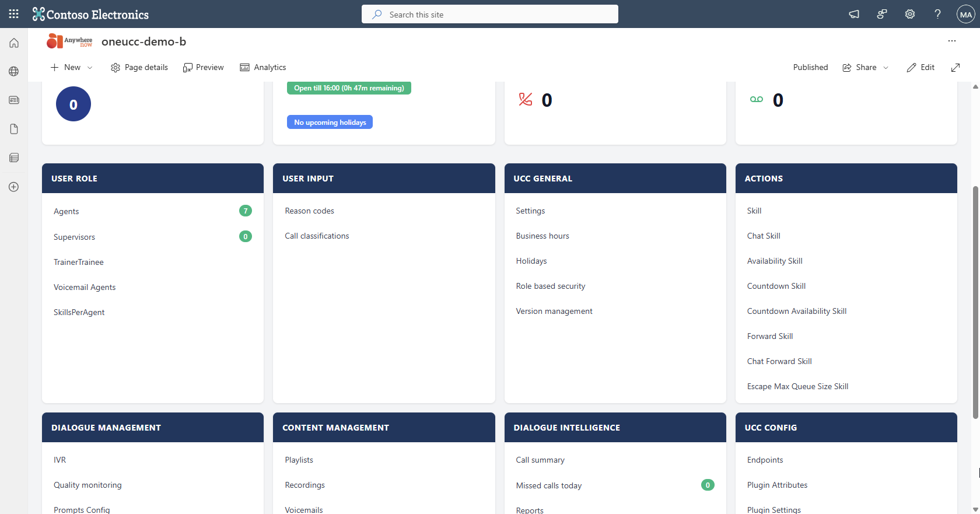The image size is (980, 514).
Task: Click the Home icon in left sidebar
Action: pyautogui.click(x=14, y=43)
